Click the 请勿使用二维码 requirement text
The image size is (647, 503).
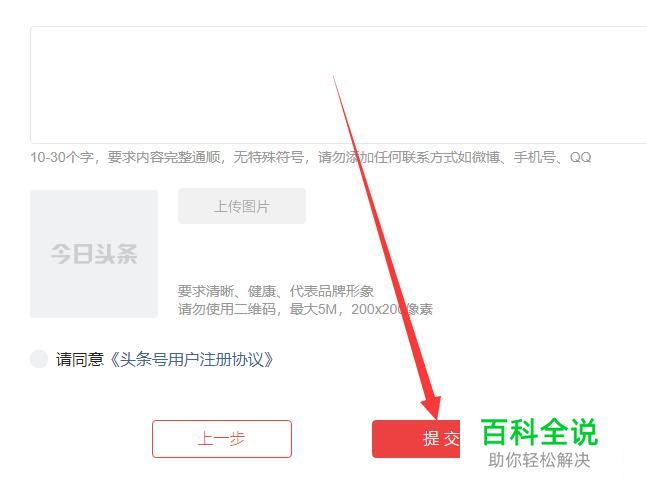[x=227, y=309]
